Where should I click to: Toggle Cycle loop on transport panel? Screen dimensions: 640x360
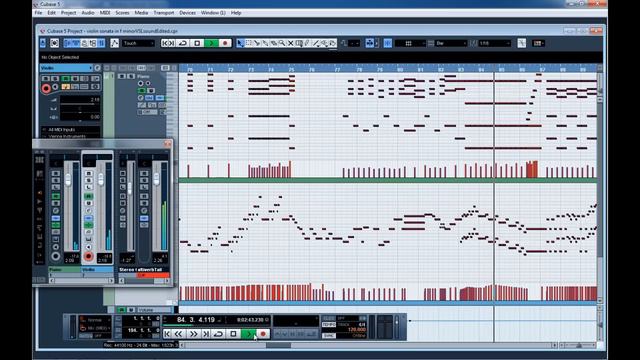(x=218, y=334)
